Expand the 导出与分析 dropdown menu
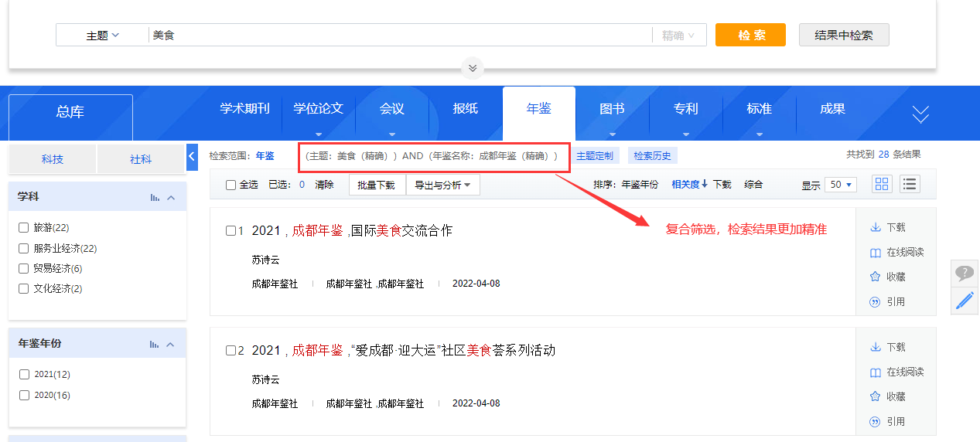The width and height of the screenshot is (980, 442). pos(442,185)
